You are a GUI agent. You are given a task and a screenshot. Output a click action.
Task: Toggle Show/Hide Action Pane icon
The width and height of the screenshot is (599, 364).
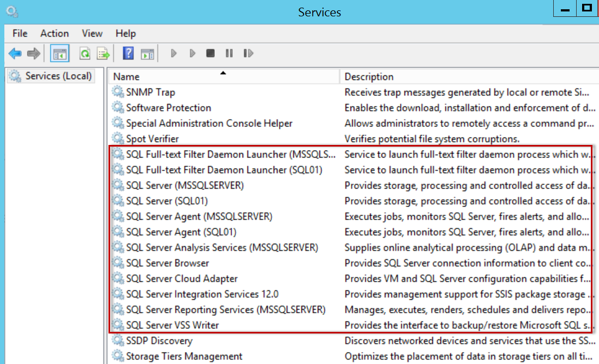[148, 54]
